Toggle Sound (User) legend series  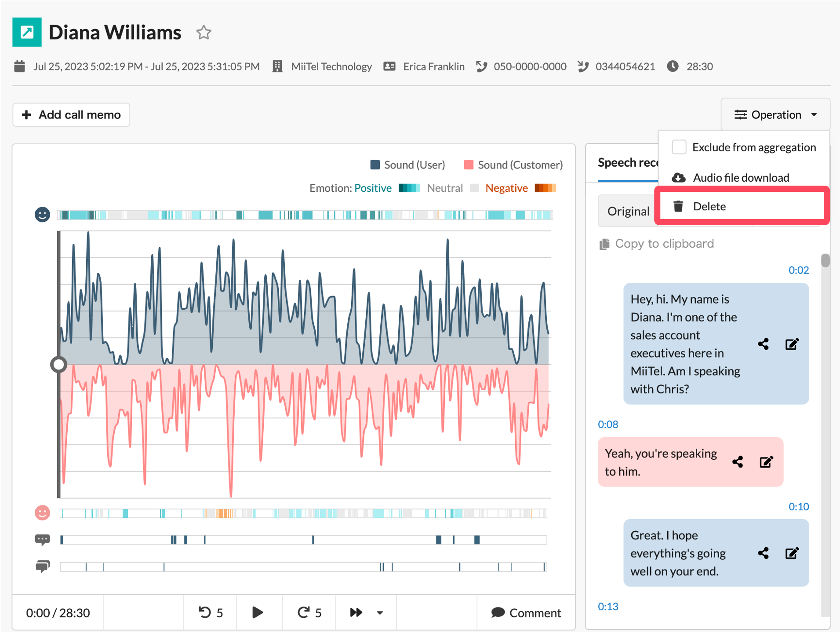point(408,165)
